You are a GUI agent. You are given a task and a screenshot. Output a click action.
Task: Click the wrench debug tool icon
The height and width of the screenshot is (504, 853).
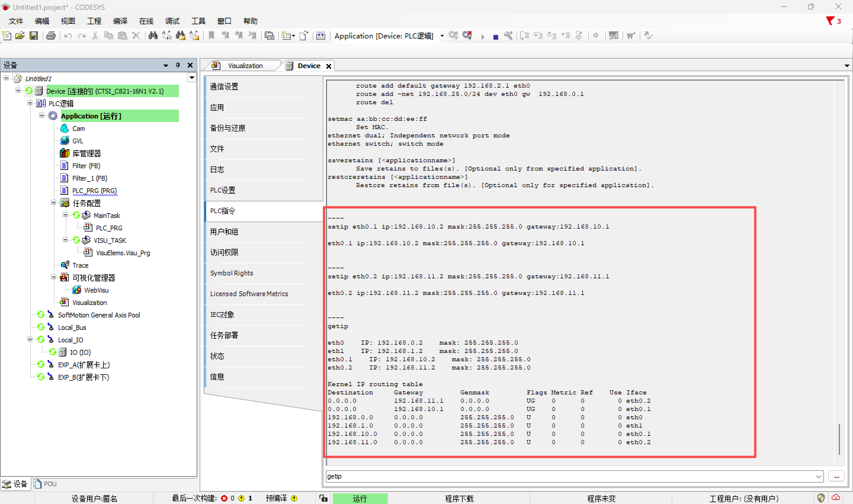point(508,35)
